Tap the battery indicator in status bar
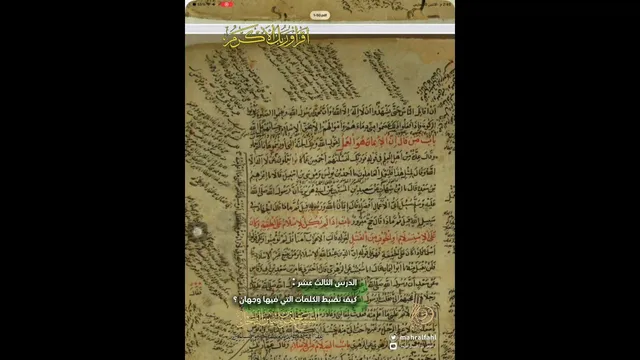The width and height of the screenshot is (640, 360). pos(195,4)
